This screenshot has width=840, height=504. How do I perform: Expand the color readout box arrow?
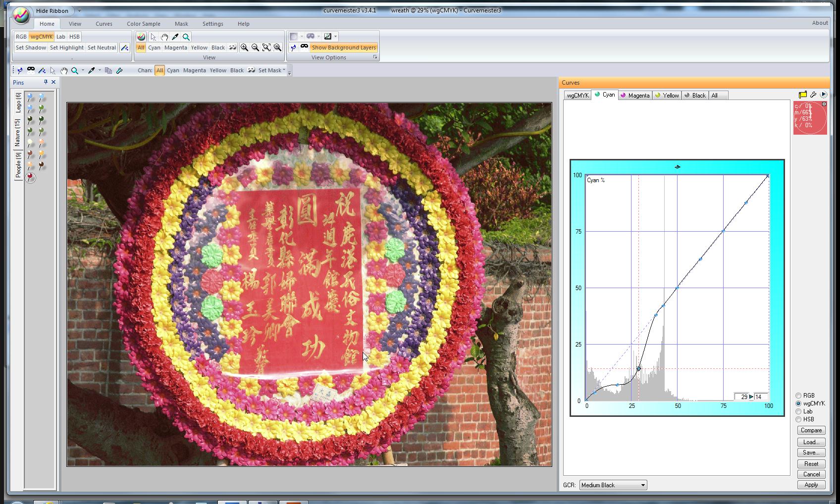click(x=824, y=104)
